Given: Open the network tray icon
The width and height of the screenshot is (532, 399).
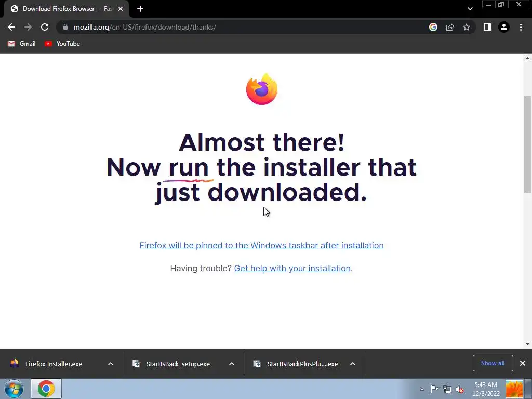Looking at the screenshot, I should tap(447, 389).
